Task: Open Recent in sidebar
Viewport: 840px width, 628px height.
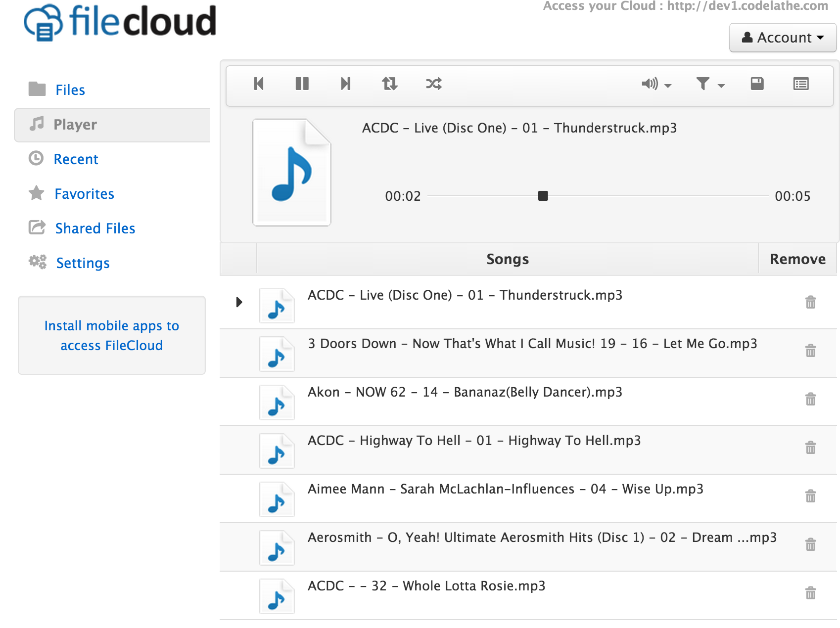Action: 76,159
